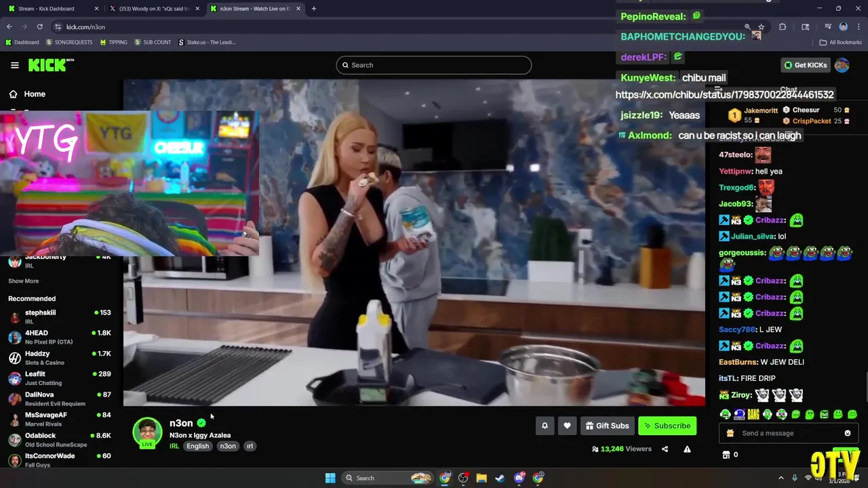The image size is (868, 488).
Task: Share the stream using share icon
Action: [665, 449]
